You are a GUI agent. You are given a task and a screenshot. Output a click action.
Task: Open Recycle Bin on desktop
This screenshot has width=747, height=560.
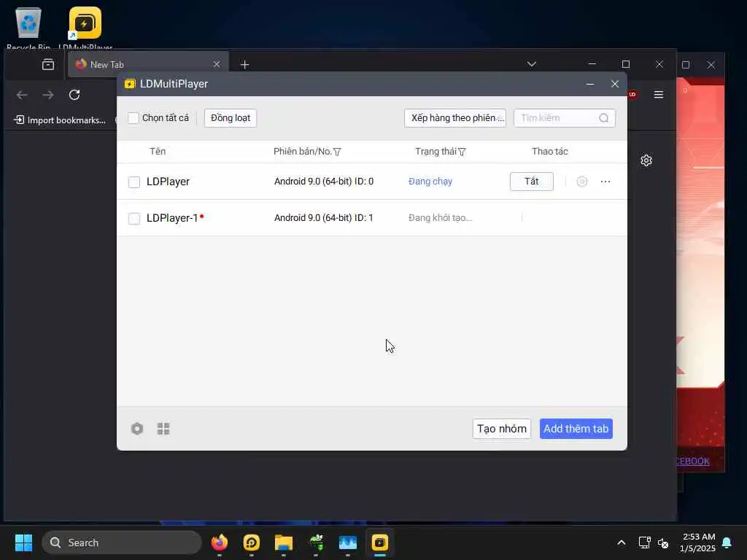[28, 28]
